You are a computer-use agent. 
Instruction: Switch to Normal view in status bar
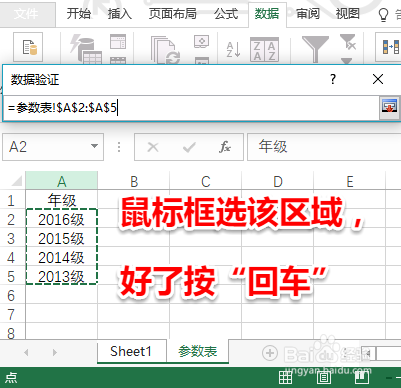tap(286, 377)
